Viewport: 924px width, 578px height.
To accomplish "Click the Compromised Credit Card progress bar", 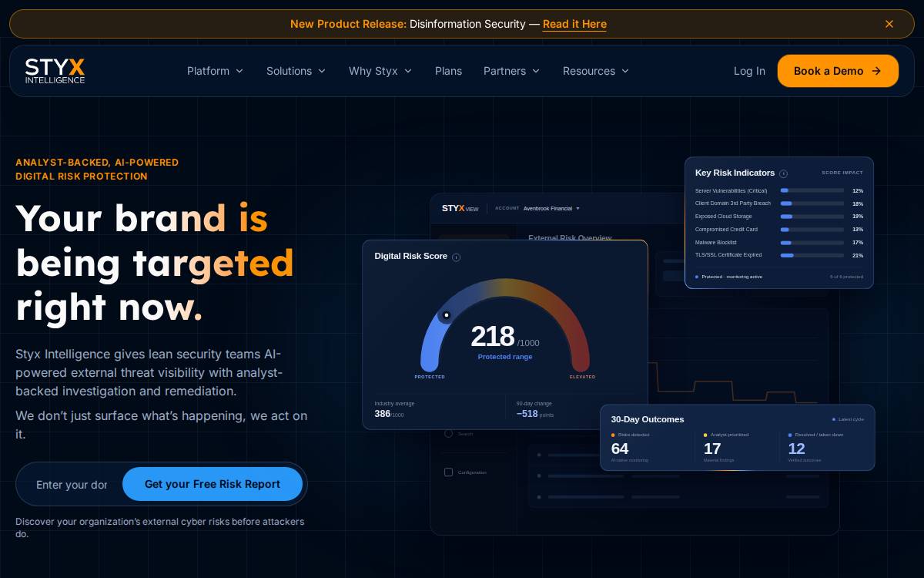I will tap(812, 230).
